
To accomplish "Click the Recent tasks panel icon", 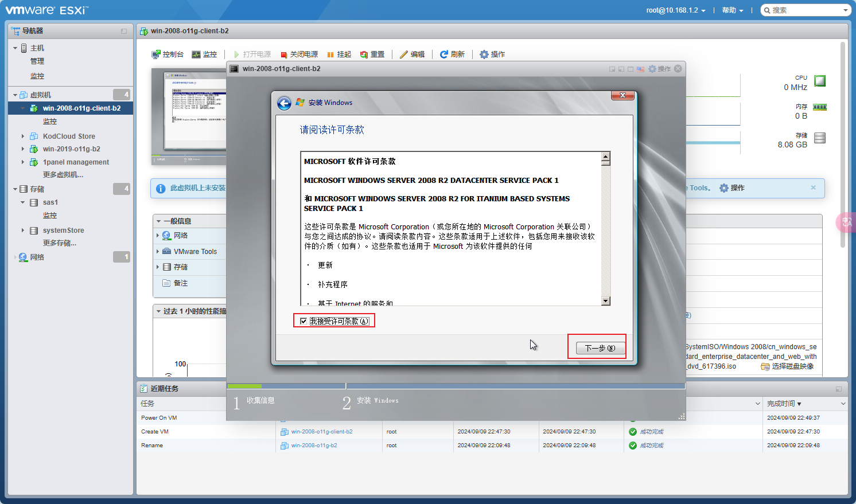I will (143, 389).
